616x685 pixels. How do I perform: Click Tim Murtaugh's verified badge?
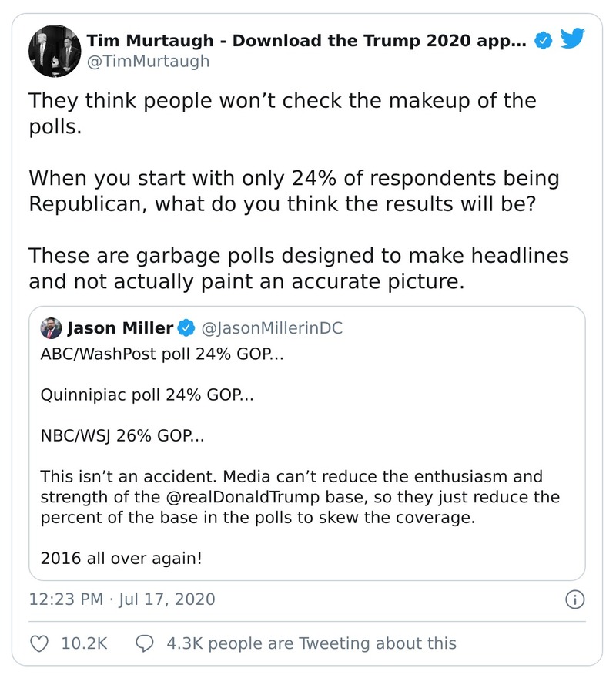pyautogui.click(x=544, y=41)
